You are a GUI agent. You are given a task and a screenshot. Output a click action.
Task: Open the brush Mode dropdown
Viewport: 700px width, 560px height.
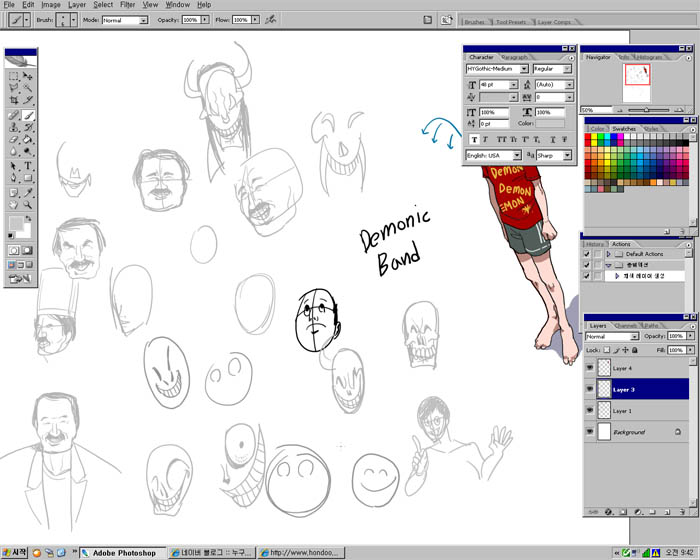click(143, 21)
